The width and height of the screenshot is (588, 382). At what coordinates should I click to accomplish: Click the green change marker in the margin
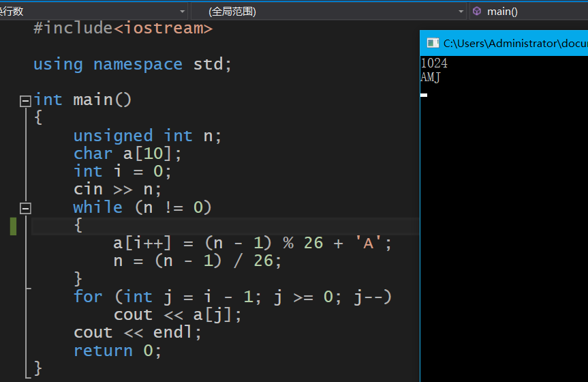pyautogui.click(x=13, y=226)
